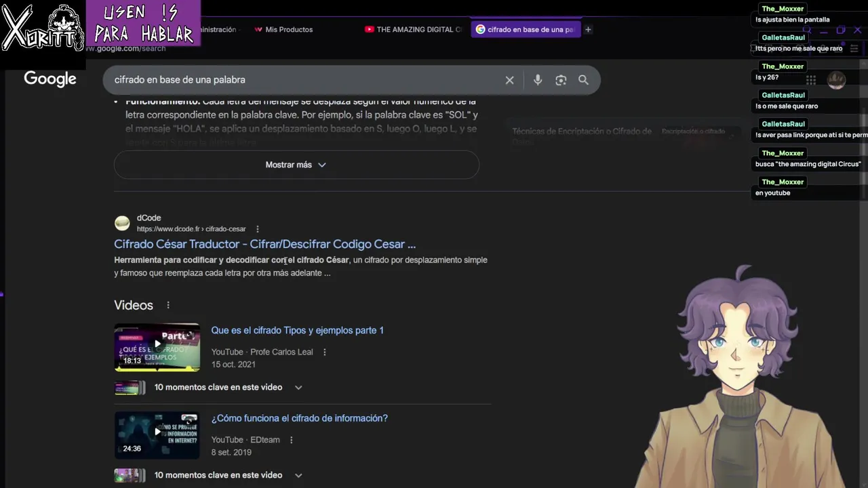Open video Que es el cifrado Tipos y ejemplos

297,330
